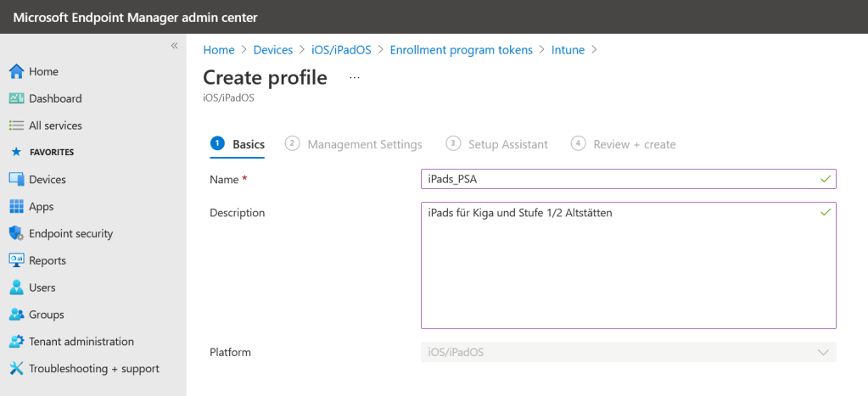Click the Home icon in sidebar
The width and height of the screenshot is (868, 396).
(16, 72)
